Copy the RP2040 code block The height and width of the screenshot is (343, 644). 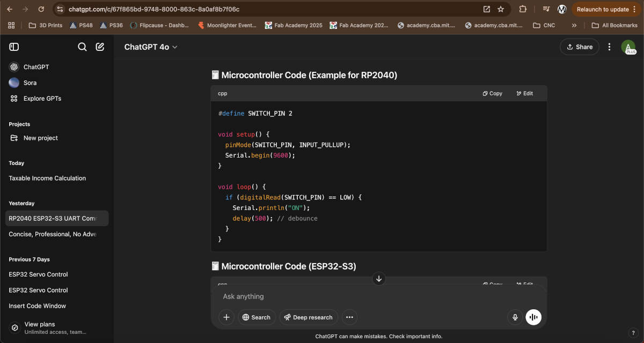[492, 93]
